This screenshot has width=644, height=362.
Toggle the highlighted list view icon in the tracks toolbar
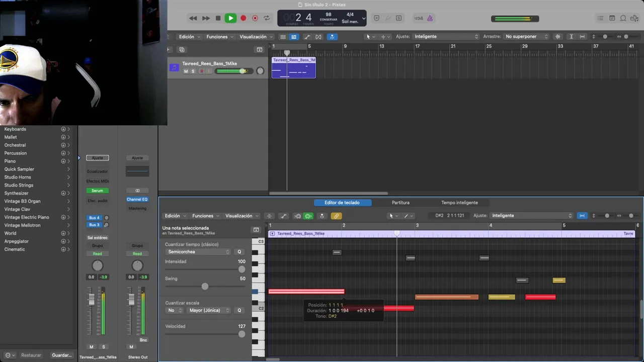(294, 37)
